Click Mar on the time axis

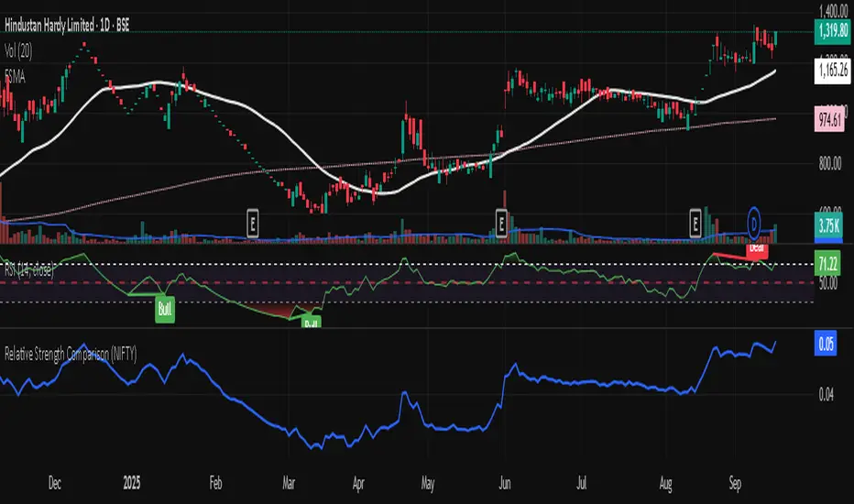288,483
